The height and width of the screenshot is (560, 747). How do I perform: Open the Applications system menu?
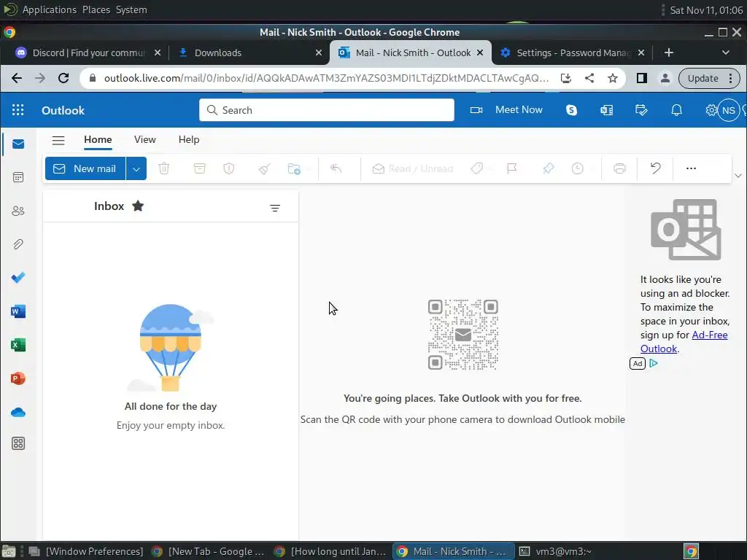[x=49, y=9]
